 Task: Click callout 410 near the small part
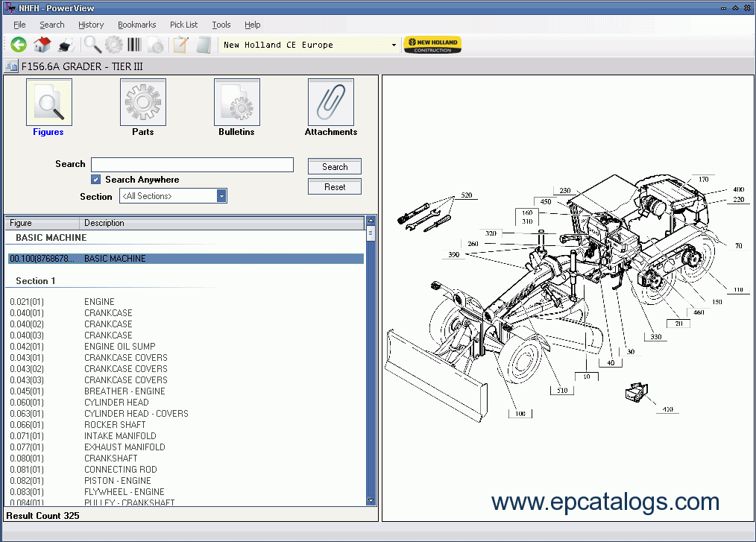667,409
